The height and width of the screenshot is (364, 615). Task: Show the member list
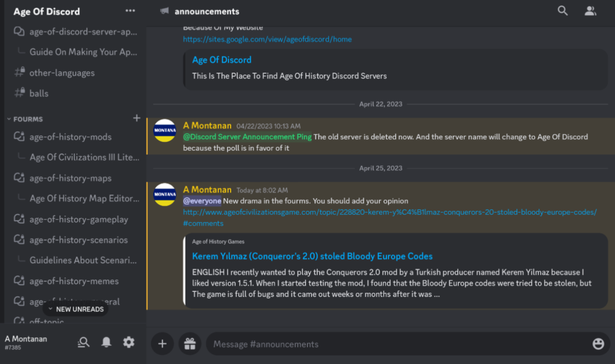tap(590, 11)
